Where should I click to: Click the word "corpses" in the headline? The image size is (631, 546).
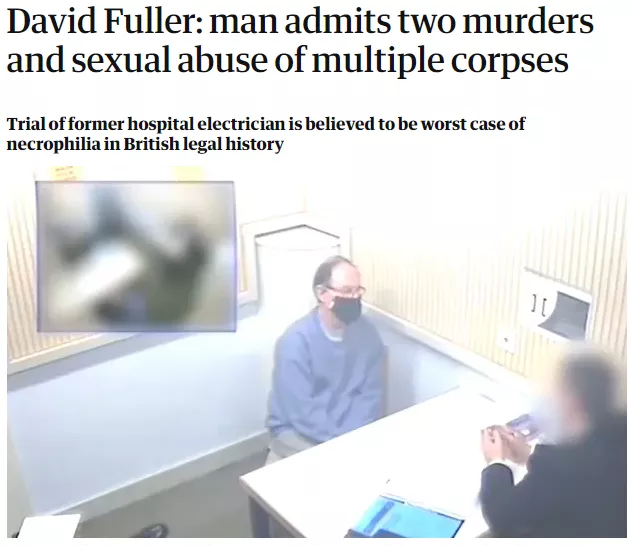[x=509, y=61]
